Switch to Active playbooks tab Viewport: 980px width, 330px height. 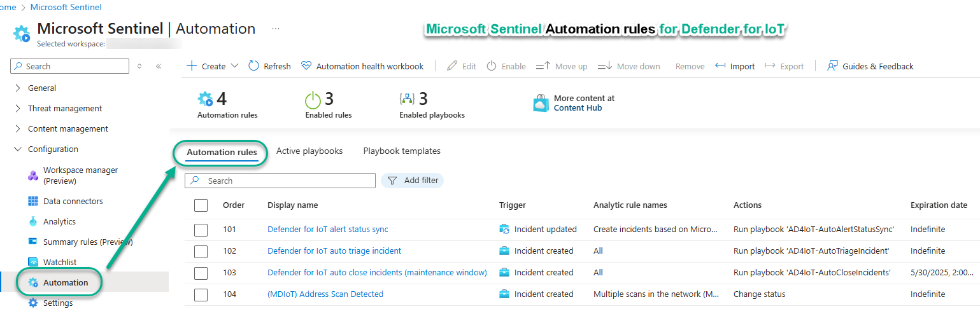309,151
